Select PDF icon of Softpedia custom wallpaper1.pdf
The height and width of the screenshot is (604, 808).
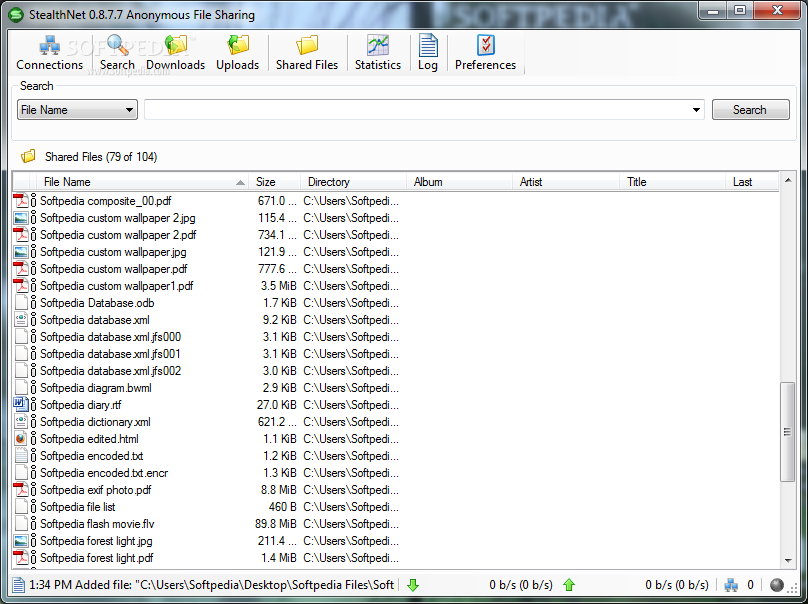[21, 286]
